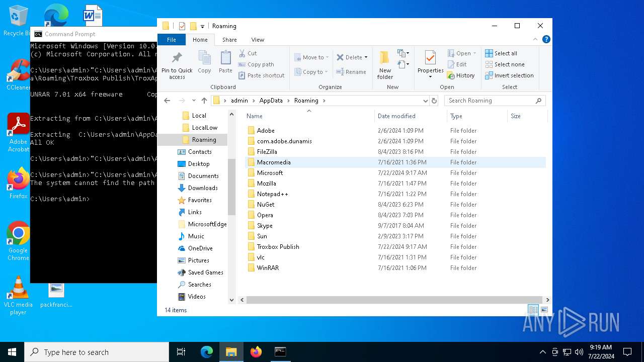This screenshot has width=644, height=362.
Task: Open the Windows Start button
Action: coord(12,352)
